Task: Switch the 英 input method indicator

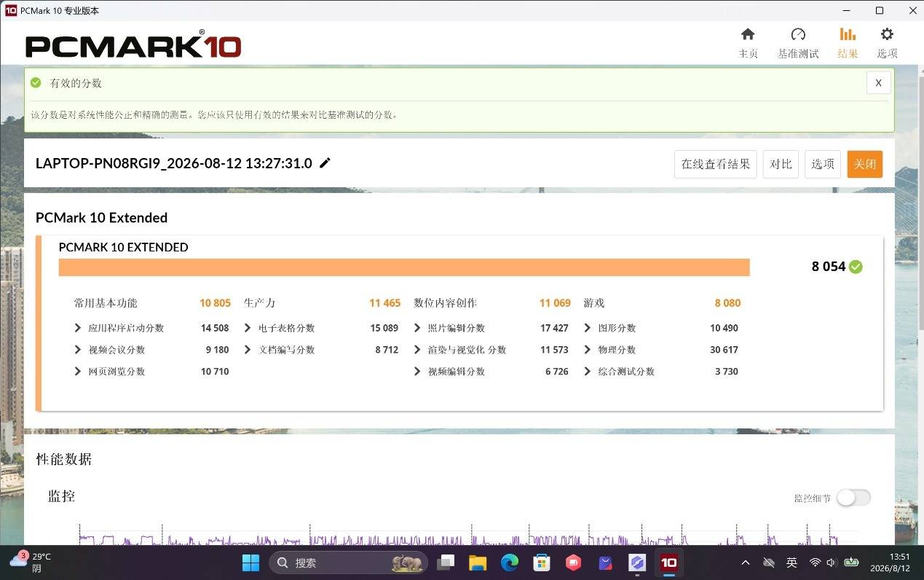Action: click(791, 563)
